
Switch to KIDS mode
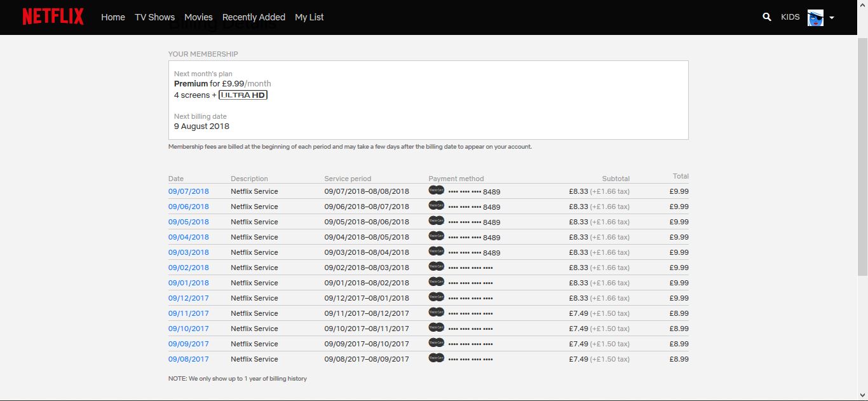(x=790, y=17)
